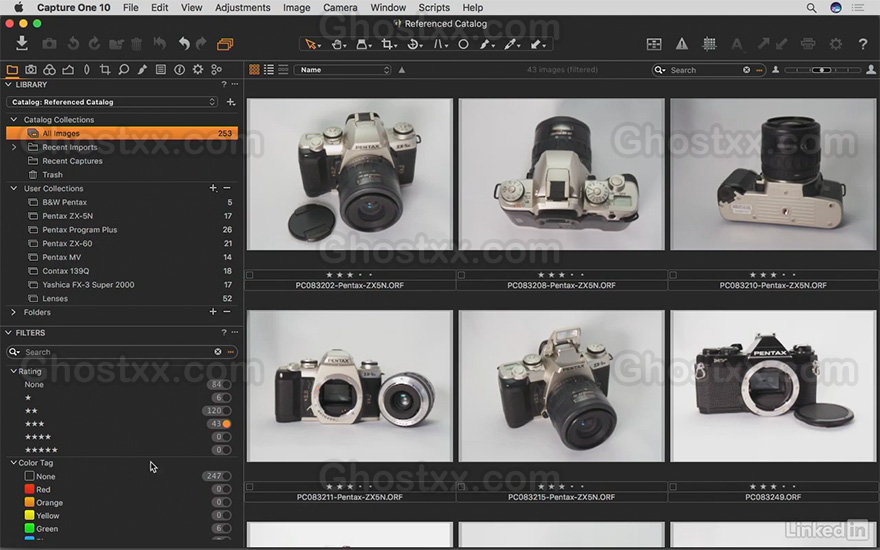Image resolution: width=880 pixels, height=550 pixels.
Task: Open Preferences gear in top toolbar
Action: pos(836,44)
